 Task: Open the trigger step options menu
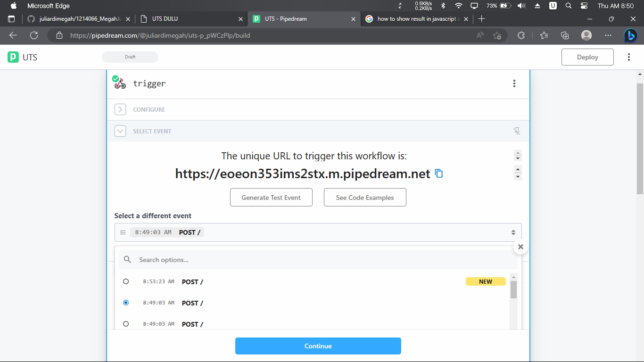(514, 83)
